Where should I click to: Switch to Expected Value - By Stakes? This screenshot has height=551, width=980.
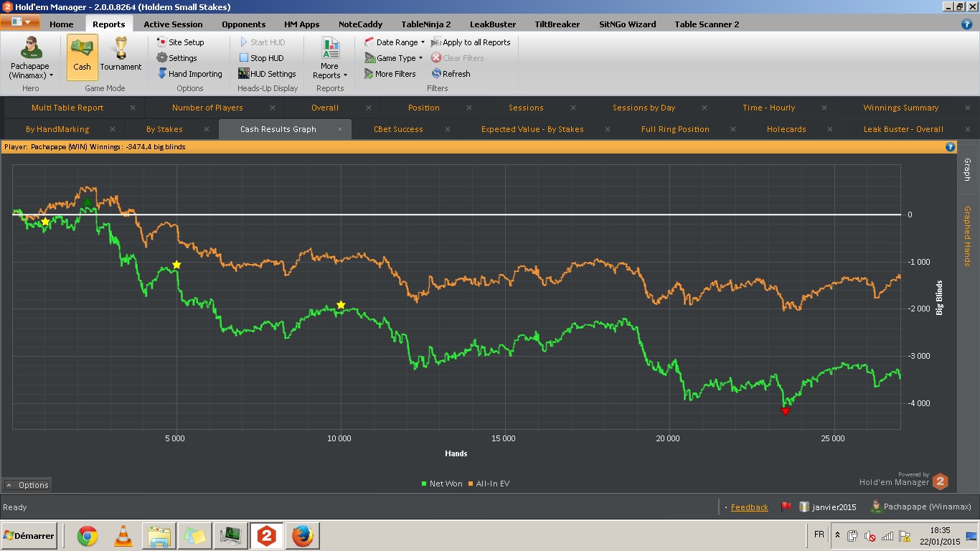click(532, 129)
